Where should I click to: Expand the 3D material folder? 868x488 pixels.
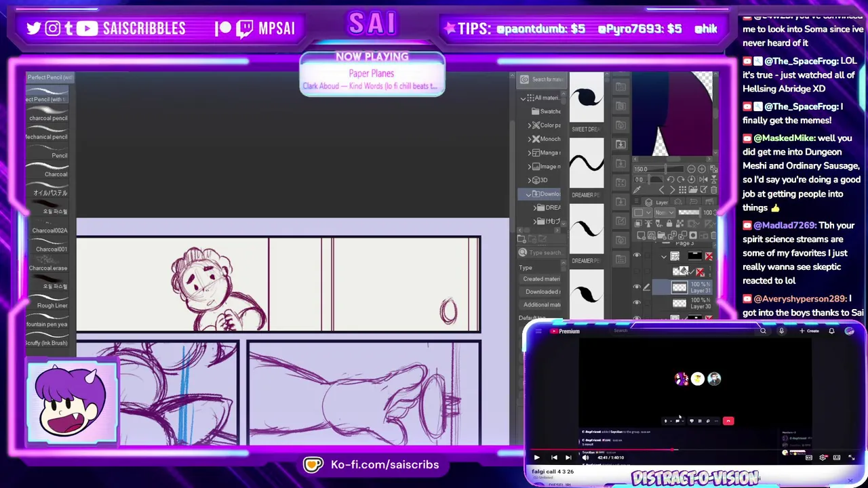click(530, 180)
